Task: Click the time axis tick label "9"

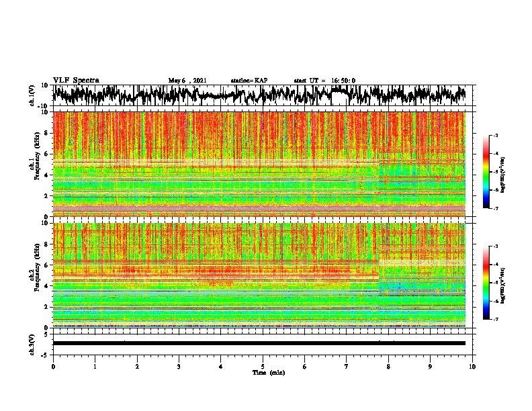Action: 430,367
